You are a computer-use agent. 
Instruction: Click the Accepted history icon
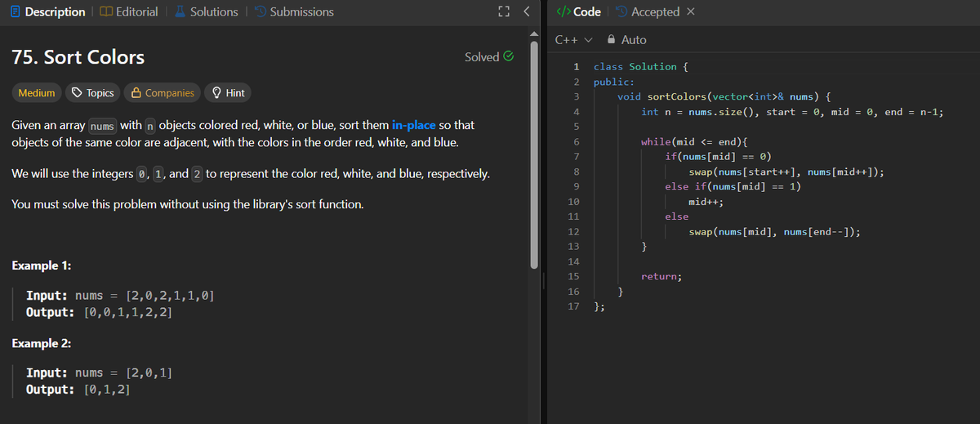point(621,11)
